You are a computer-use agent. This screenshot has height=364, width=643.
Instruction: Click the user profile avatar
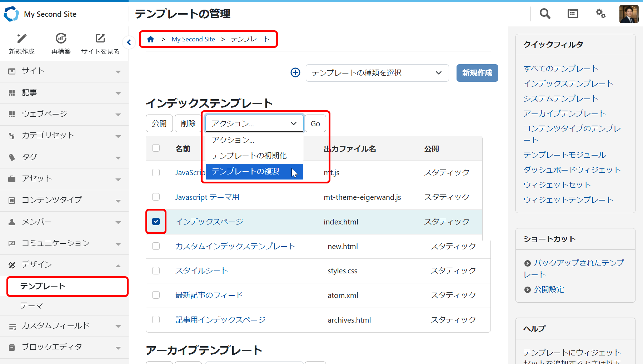click(629, 14)
